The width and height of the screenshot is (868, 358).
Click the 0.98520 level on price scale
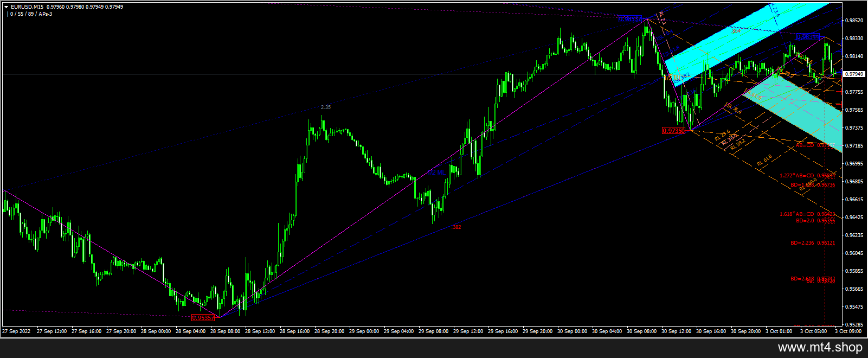coord(854,21)
